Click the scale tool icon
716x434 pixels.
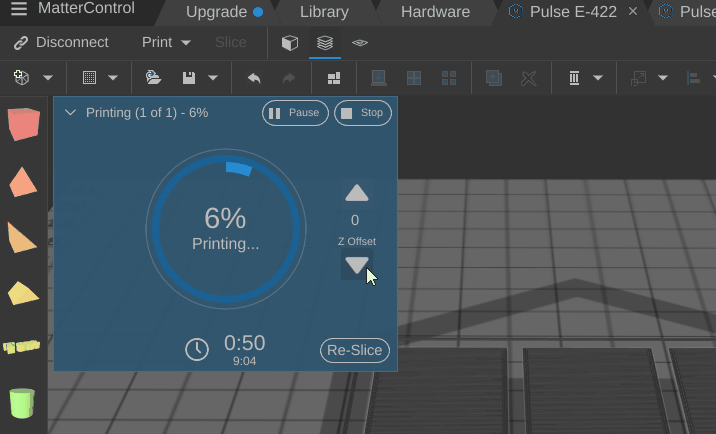pyautogui.click(x=638, y=78)
